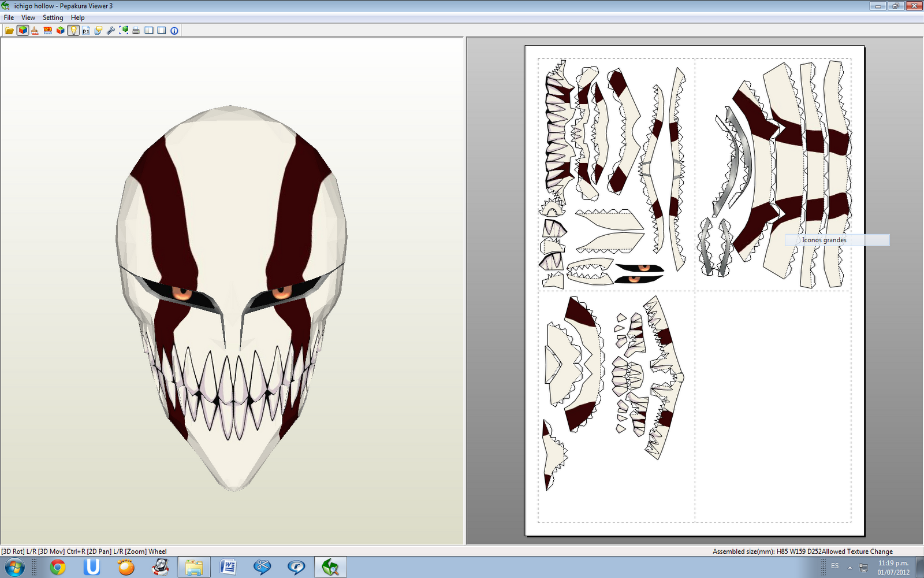Toggle the textured 3D view cube icon
The width and height of the screenshot is (924, 578).
click(x=23, y=30)
